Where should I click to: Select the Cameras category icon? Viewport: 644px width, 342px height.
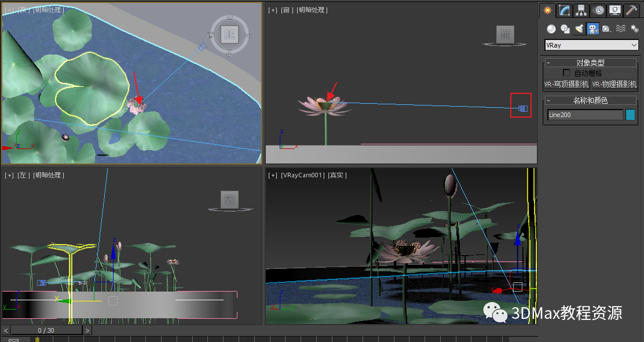tap(592, 29)
